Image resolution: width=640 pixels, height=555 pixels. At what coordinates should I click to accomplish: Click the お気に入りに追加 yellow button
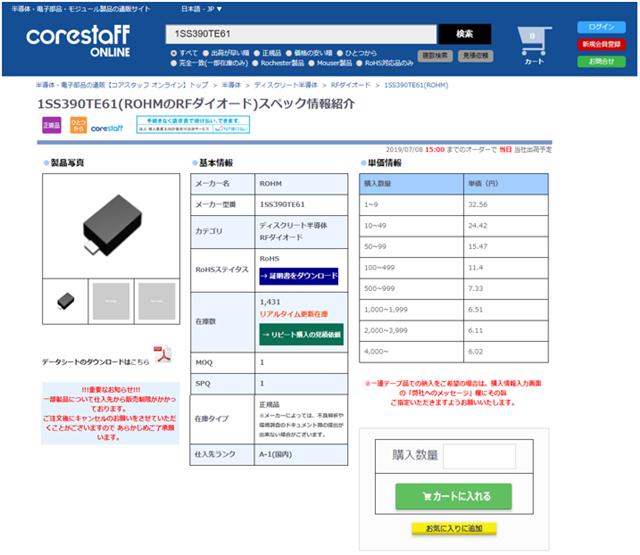pyautogui.click(x=454, y=528)
